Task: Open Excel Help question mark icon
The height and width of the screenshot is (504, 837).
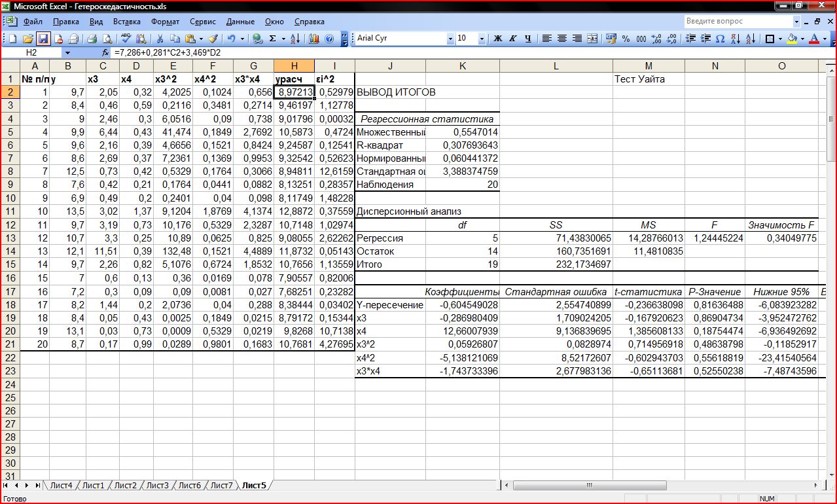Action: (329, 39)
